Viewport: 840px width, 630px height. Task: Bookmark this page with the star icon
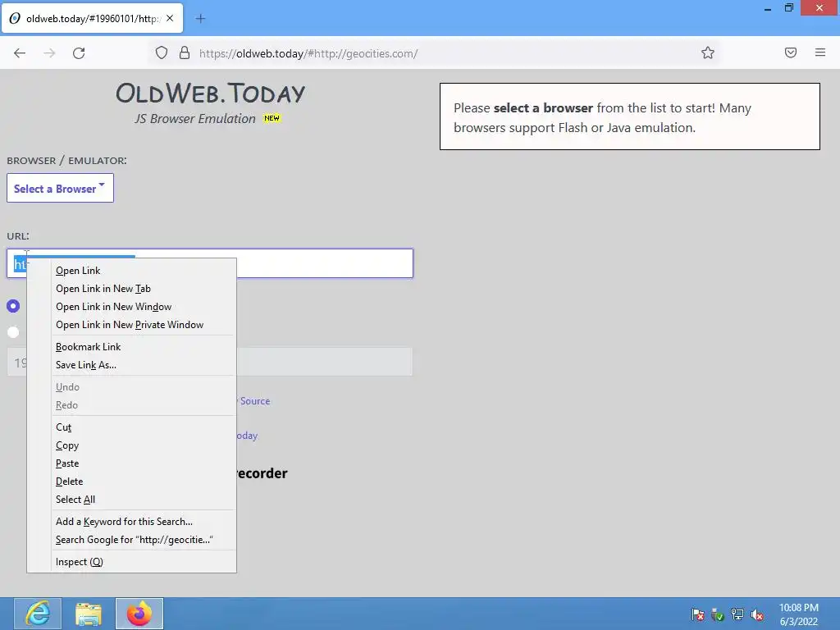pos(708,52)
